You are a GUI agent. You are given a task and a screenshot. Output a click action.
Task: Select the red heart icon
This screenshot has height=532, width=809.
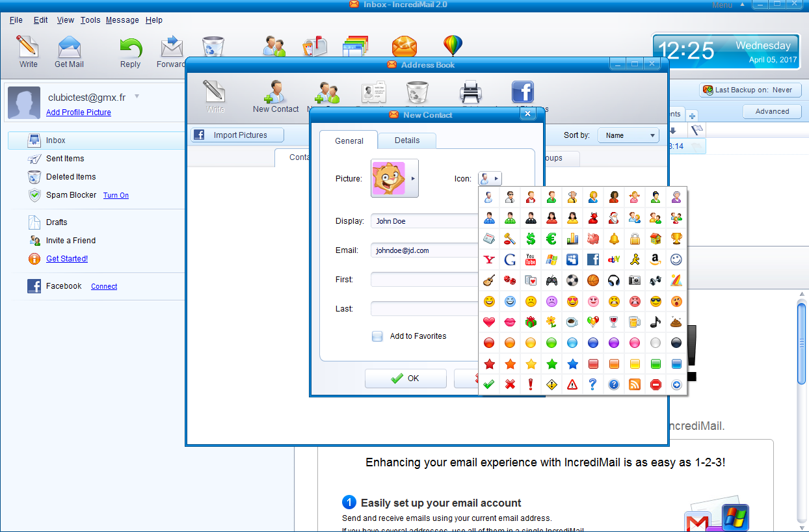489,322
